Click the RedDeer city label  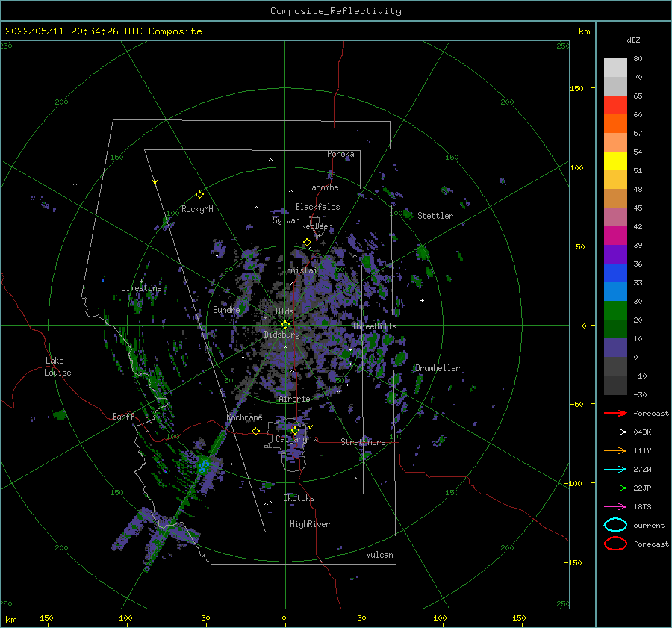[x=317, y=226]
